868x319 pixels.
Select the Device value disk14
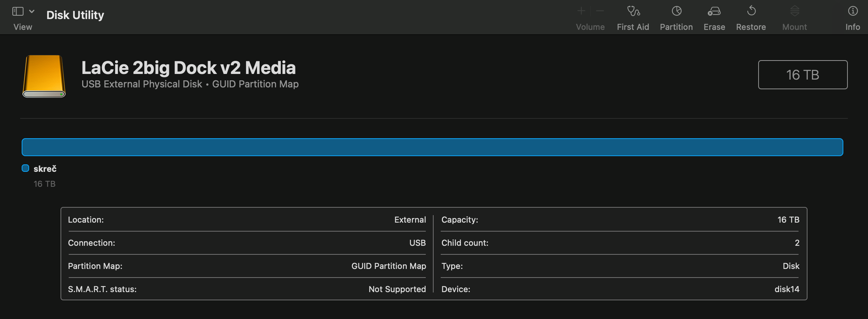tap(787, 289)
